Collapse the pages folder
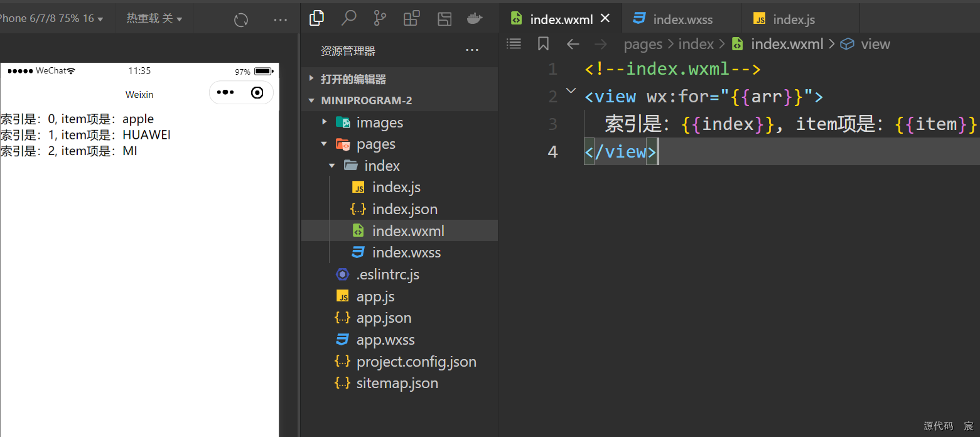The height and width of the screenshot is (437, 980). (399, 144)
